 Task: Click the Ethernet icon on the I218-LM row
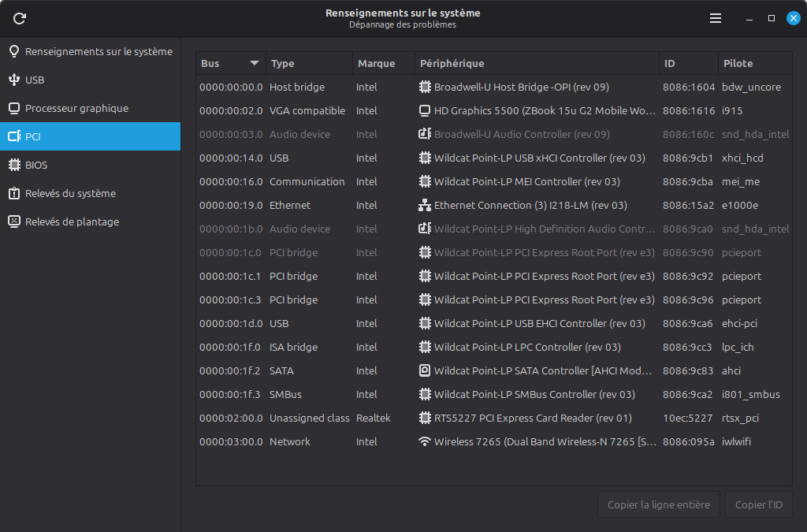(425, 205)
